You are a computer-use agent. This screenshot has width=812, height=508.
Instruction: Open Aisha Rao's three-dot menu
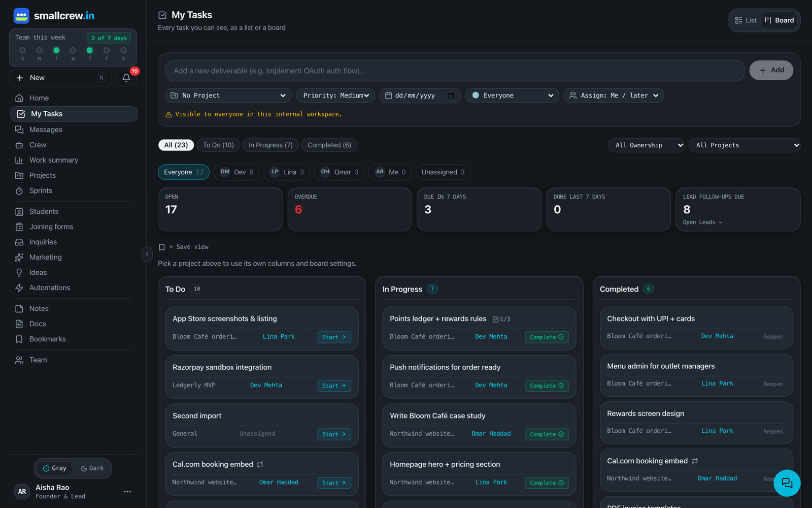point(127,491)
